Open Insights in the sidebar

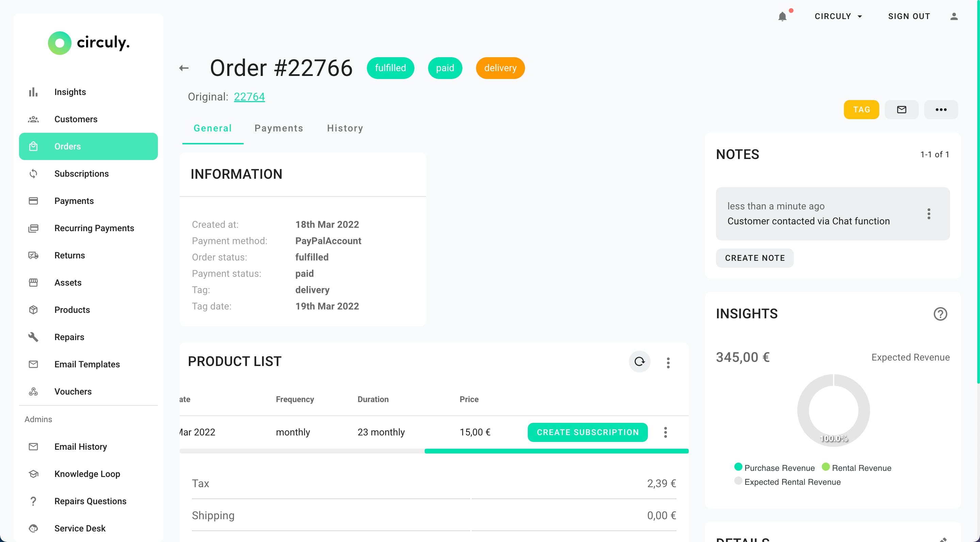coord(88,92)
